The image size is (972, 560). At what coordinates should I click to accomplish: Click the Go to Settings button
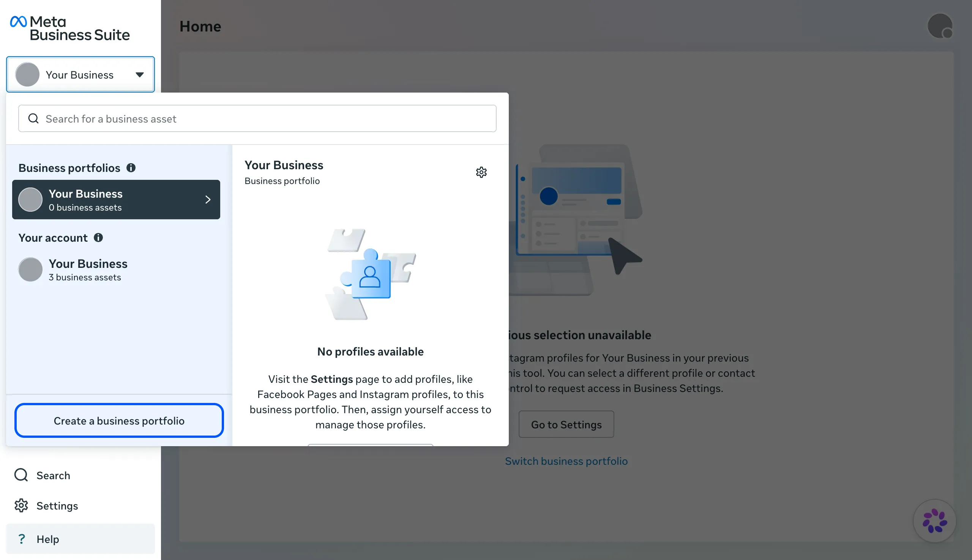[566, 424]
